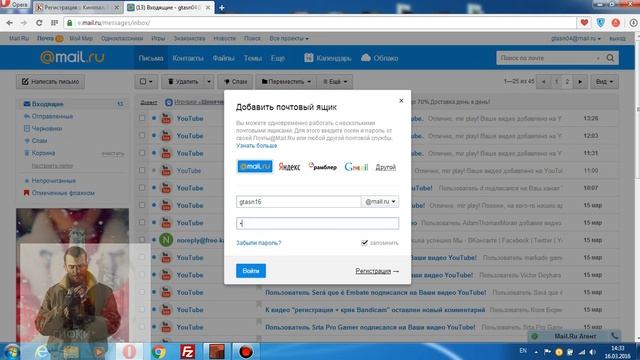Open the arrow dropdown next to Удалить
Viewport: 640px width, 360px height.
tap(209, 82)
